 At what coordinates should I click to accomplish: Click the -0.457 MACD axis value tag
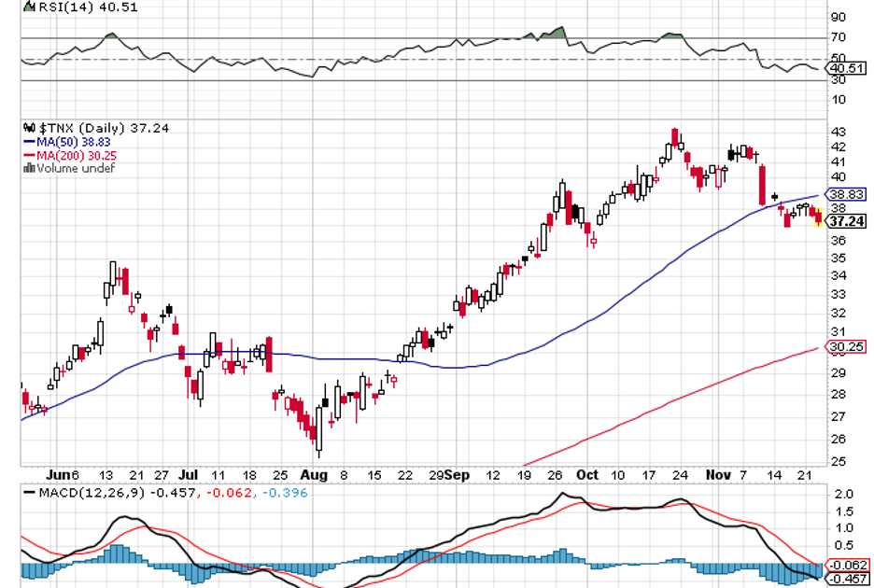click(x=846, y=580)
